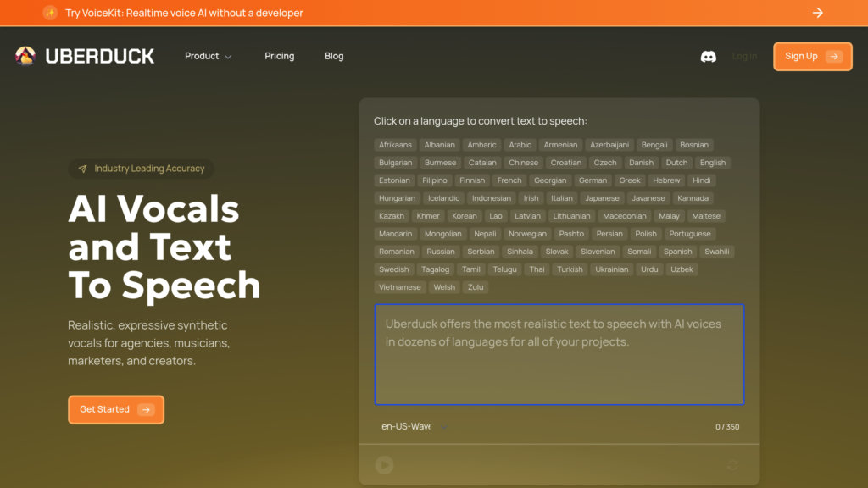The width and height of the screenshot is (868, 488).
Task: Select the Tagalog language
Action: (435, 269)
